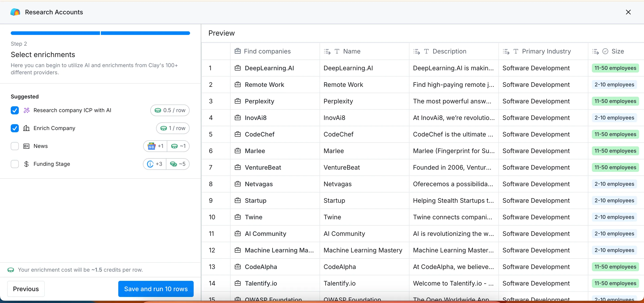Screen dimensions: 644x303
Task: Click the step progress bar's first segment
Action: point(55,33)
